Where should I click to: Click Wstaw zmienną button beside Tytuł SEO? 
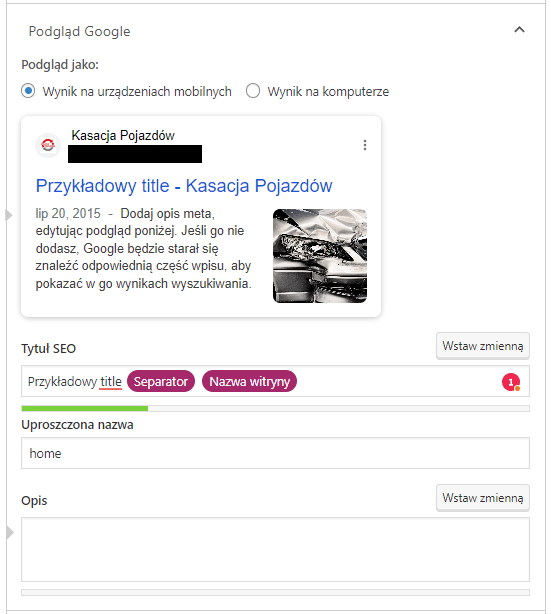482,346
